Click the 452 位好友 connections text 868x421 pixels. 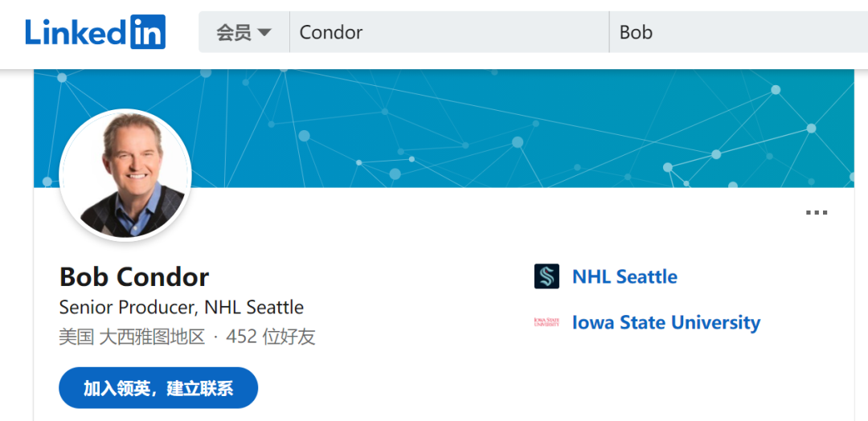tap(271, 337)
